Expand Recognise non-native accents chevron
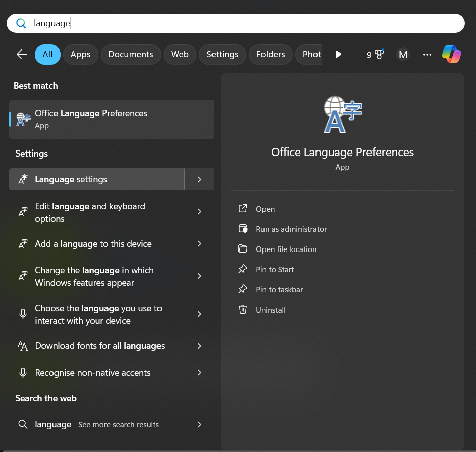 (x=199, y=373)
